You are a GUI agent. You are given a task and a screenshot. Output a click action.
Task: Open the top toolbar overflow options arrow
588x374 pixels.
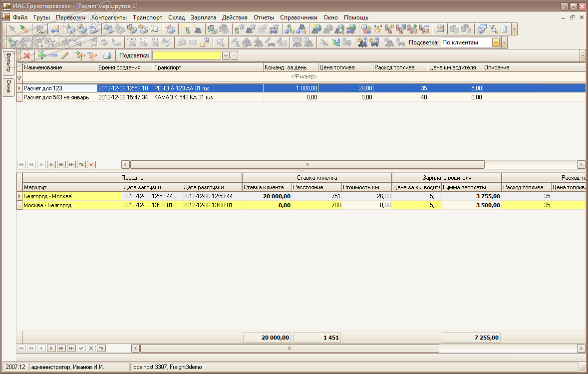pos(515,29)
